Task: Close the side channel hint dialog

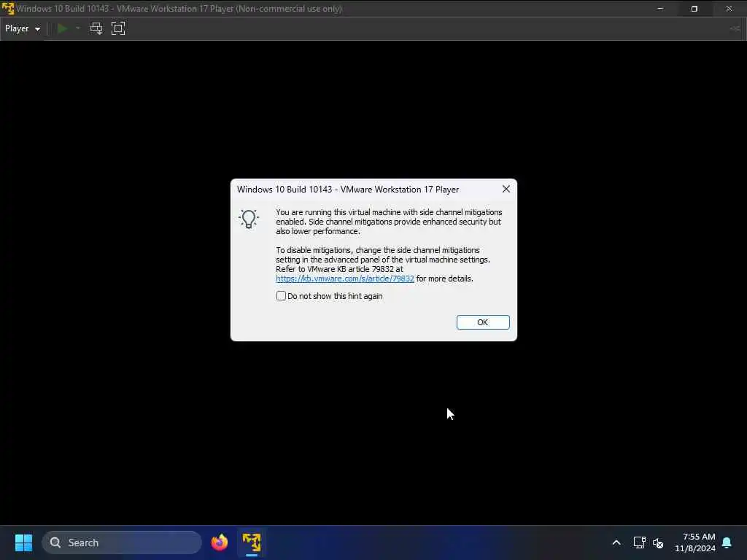Action: [506, 189]
